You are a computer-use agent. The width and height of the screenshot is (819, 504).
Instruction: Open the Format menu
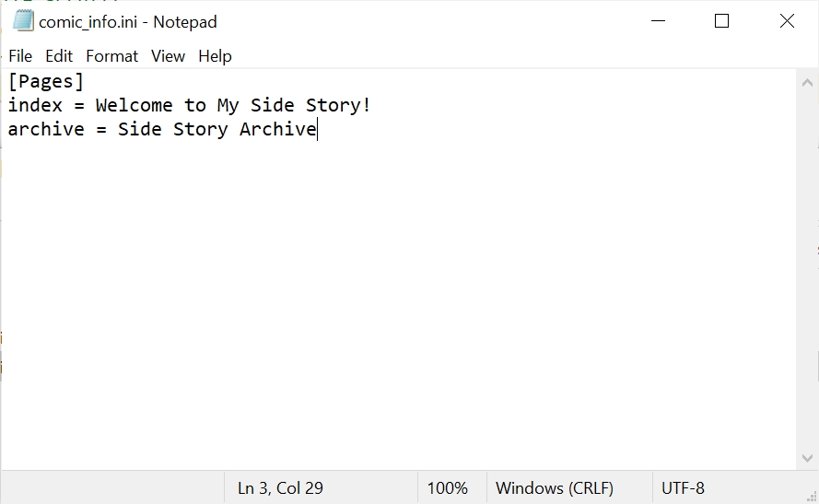coord(111,56)
